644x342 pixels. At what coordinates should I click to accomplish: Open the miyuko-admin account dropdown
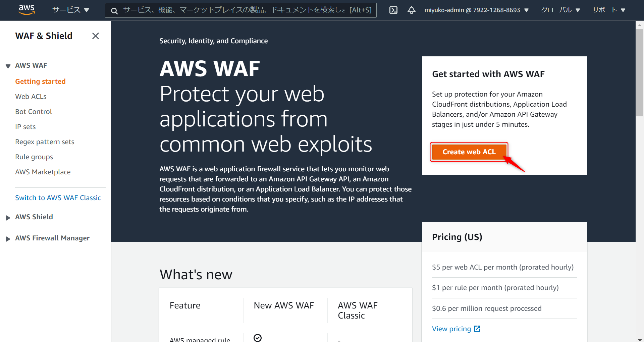(x=476, y=10)
